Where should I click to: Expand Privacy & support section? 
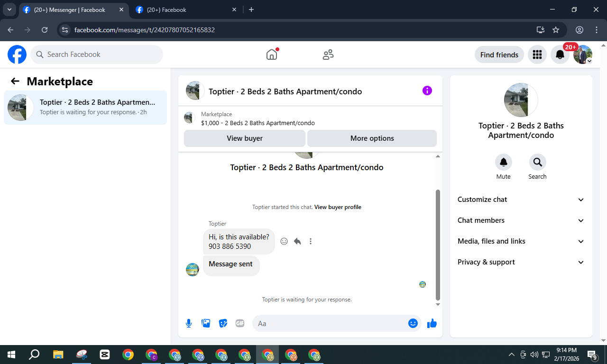tap(521, 262)
